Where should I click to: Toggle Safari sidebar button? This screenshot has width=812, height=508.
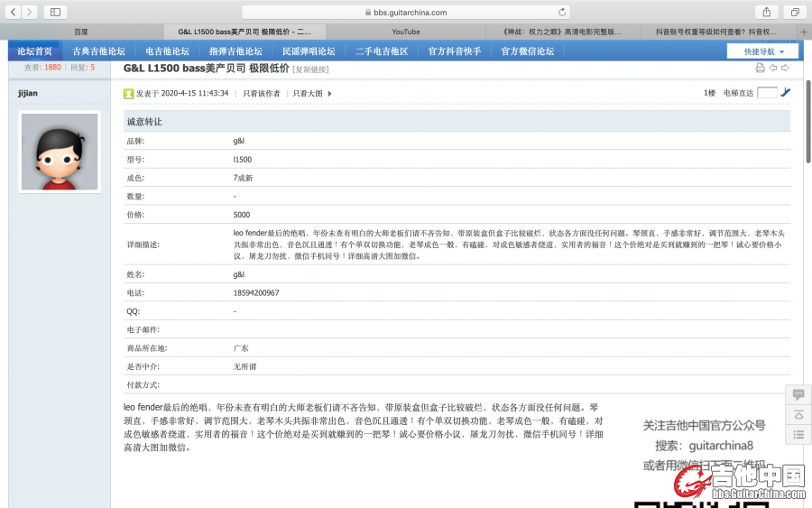click(55, 12)
